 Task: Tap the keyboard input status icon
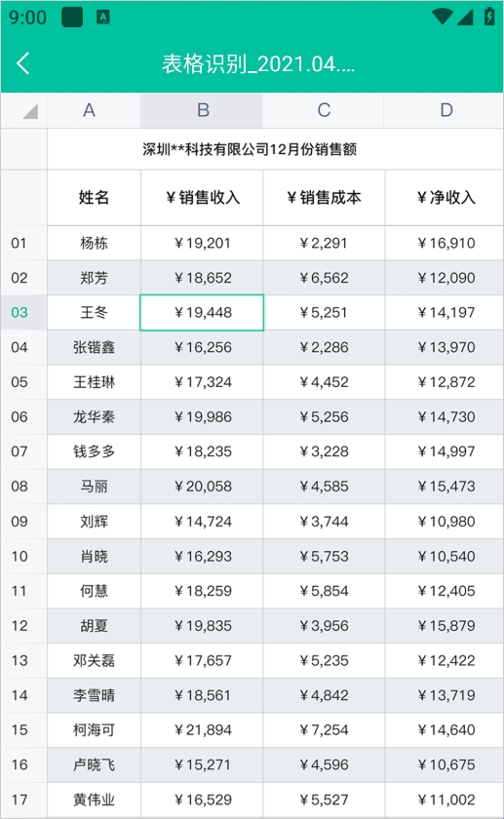tap(103, 18)
